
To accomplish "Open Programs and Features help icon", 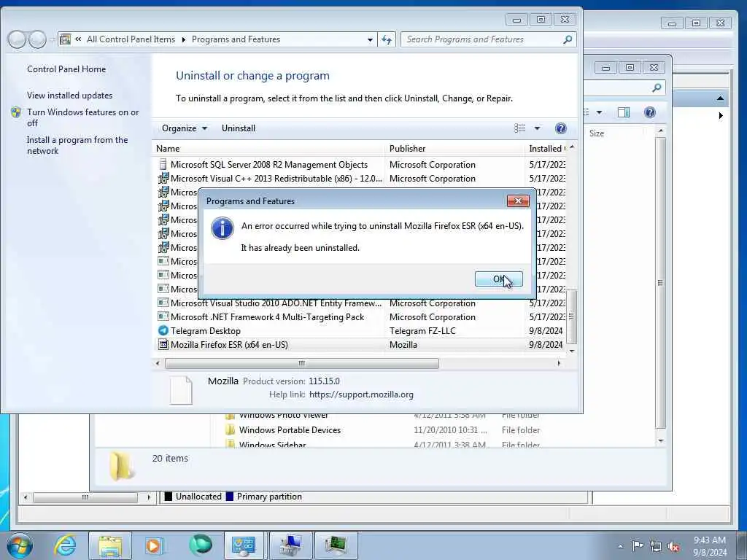I will (x=561, y=128).
